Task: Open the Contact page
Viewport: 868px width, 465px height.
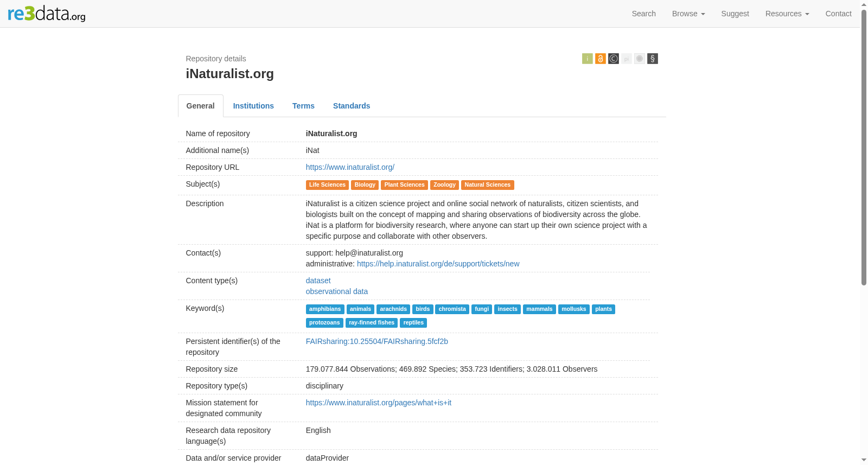Action: [x=839, y=14]
